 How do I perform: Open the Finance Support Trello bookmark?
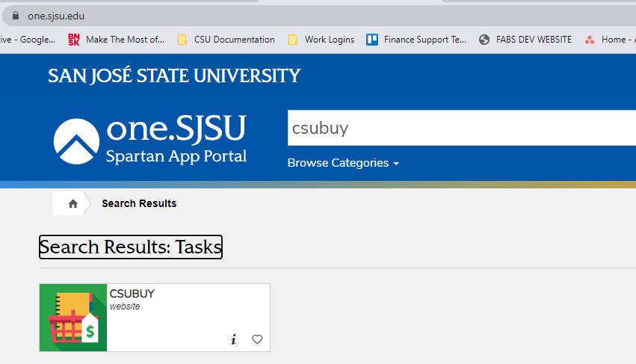click(416, 40)
